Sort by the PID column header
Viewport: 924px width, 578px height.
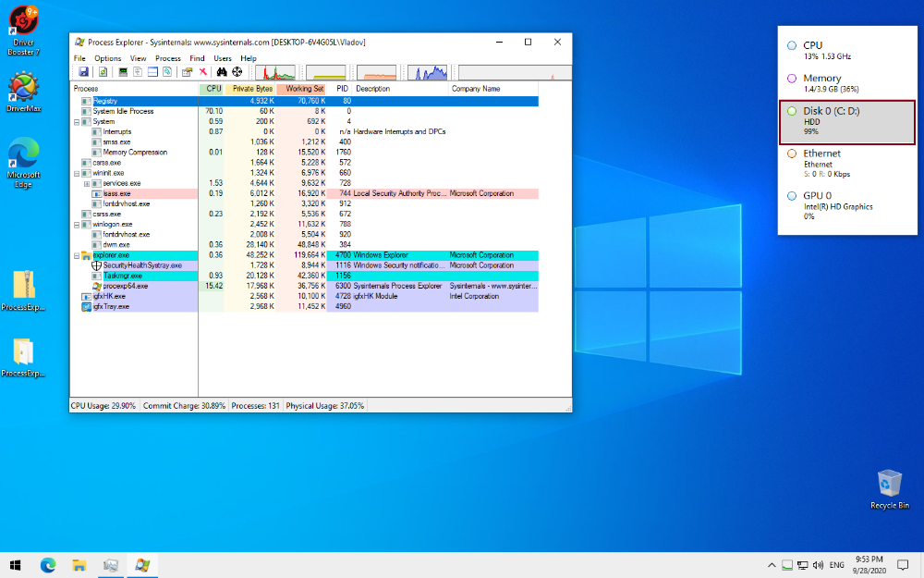(339, 89)
